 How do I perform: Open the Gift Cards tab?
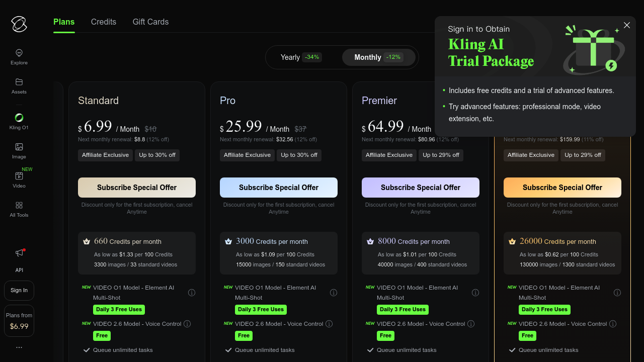(x=150, y=22)
